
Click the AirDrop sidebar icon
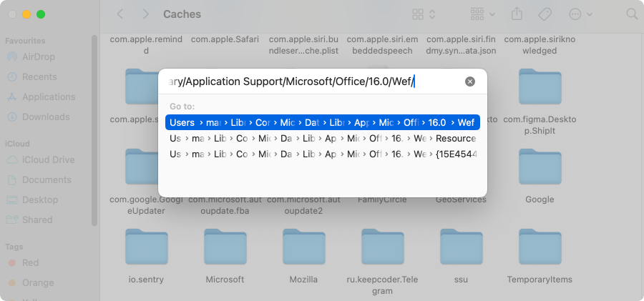pos(12,56)
